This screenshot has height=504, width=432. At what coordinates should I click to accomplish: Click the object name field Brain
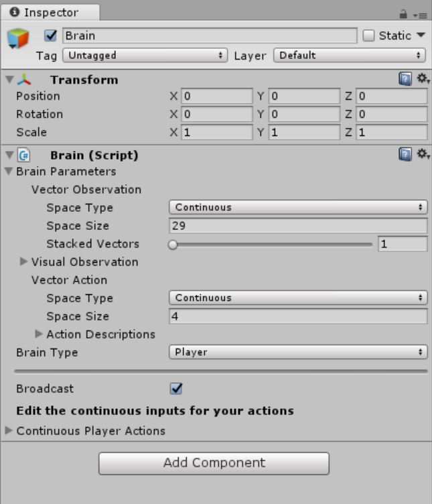(210, 36)
